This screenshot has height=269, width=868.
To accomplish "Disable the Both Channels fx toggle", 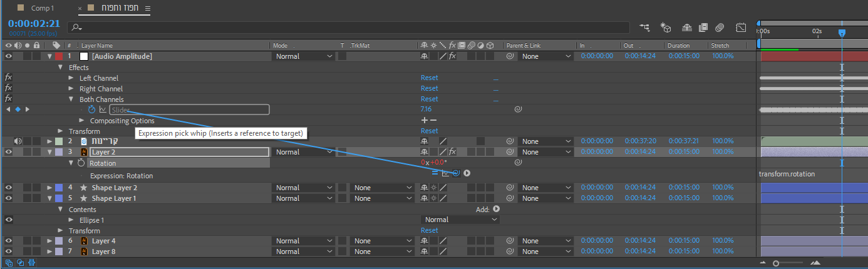I will 9,99.
